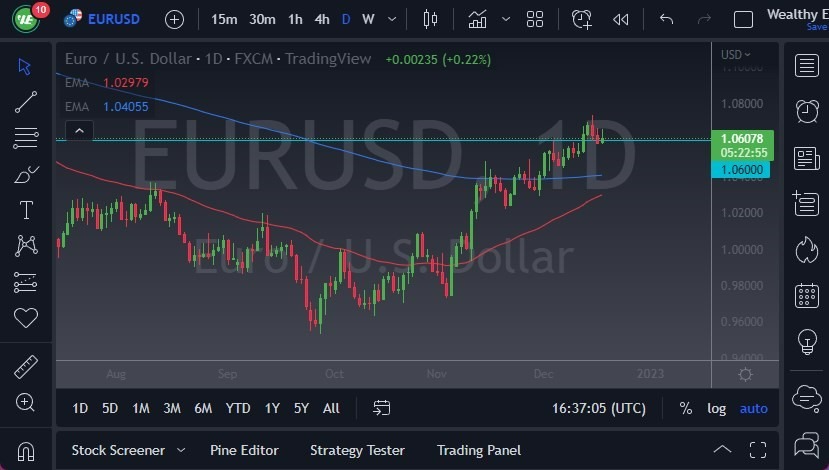
Task: Toggle percent scale mode
Action: (686, 408)
